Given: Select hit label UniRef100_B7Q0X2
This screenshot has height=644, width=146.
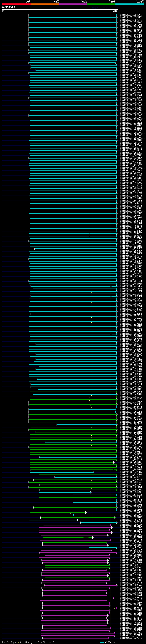Looking at the screenshot, I should coord(131,495).
